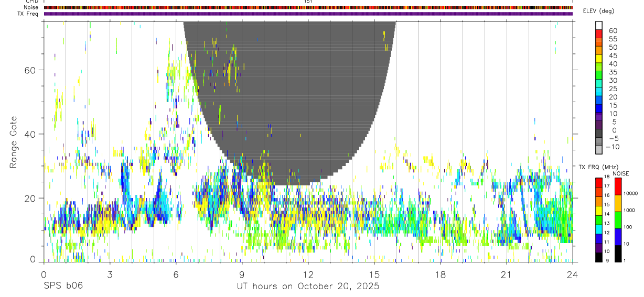Click the 'TX Freq' row label at top left
This screenshot has width=644, height=297.
click(28, 14)
